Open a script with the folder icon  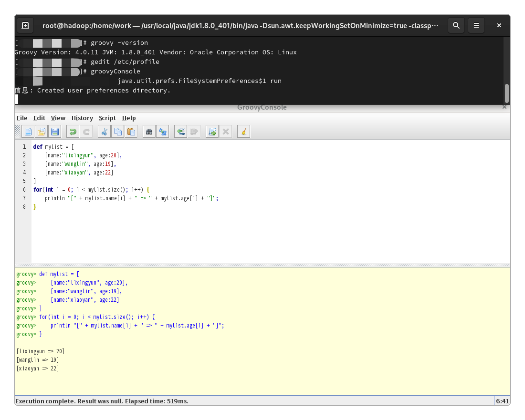tap(42, 132)
